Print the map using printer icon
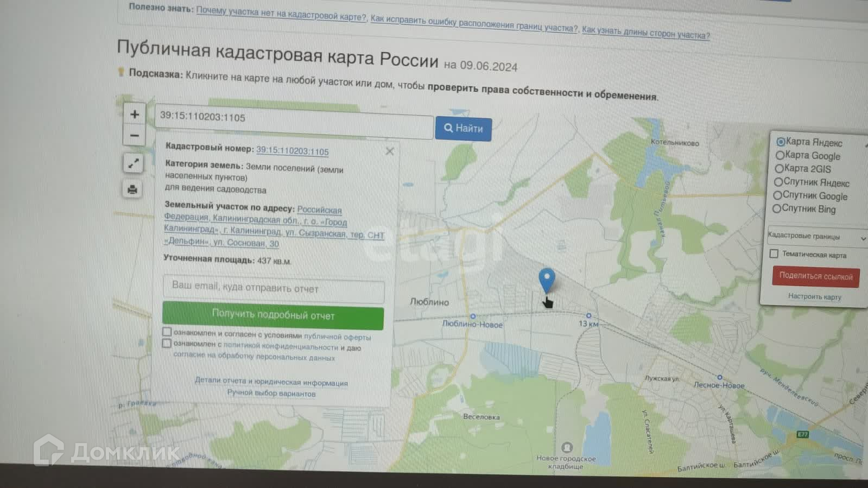The image size is (868, 488). (132, 189)
